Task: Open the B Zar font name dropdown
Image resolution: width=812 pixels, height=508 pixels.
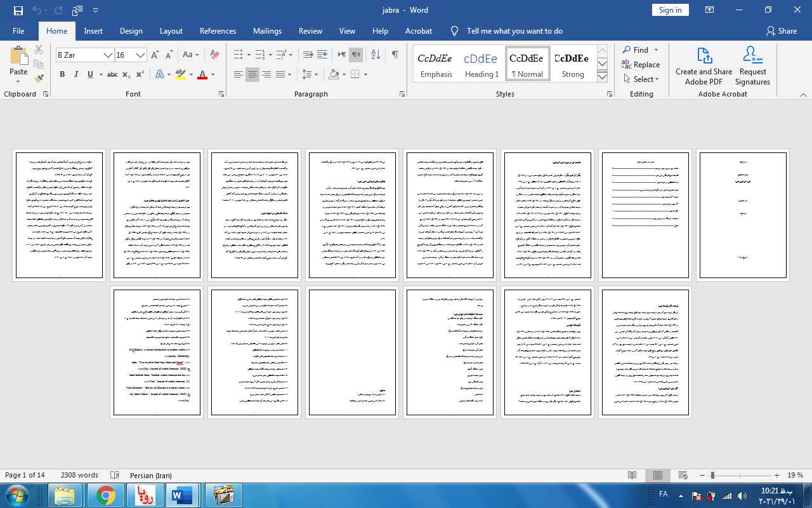Action: pos(108,55)
